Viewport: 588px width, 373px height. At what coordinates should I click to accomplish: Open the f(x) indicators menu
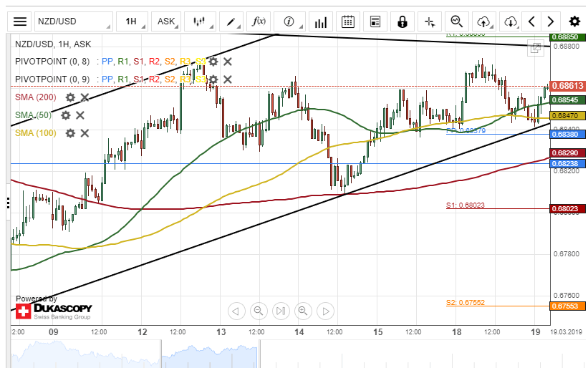[x=260, y=21]
